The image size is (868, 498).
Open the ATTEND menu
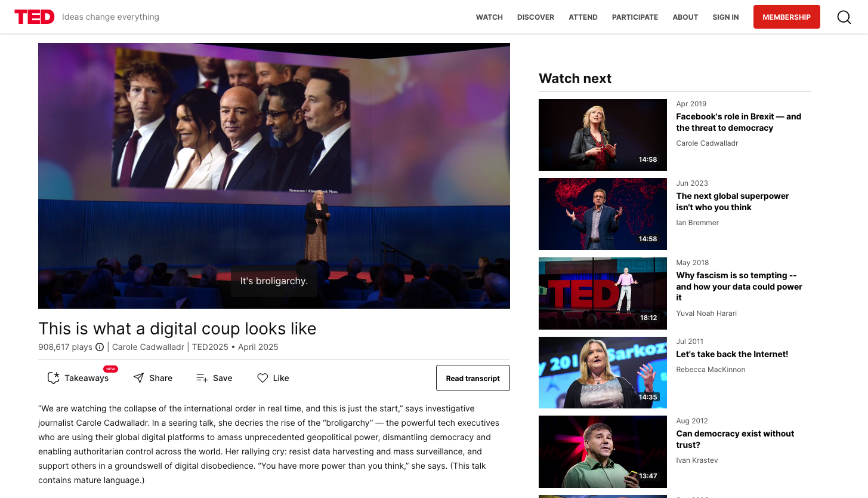[583, 17]
